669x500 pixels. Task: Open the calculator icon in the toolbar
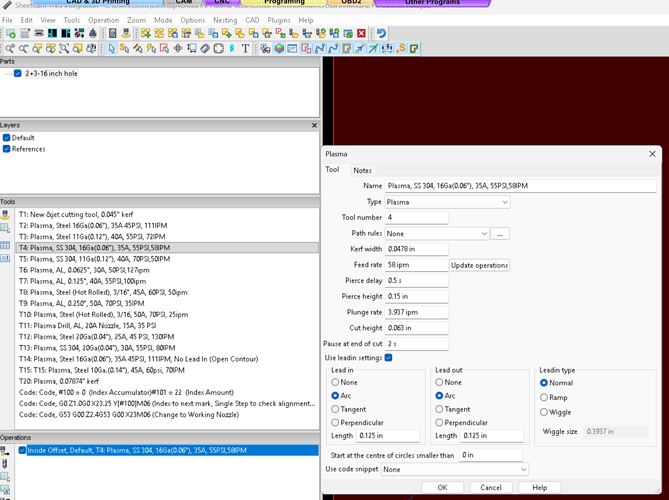pos(113,33)
